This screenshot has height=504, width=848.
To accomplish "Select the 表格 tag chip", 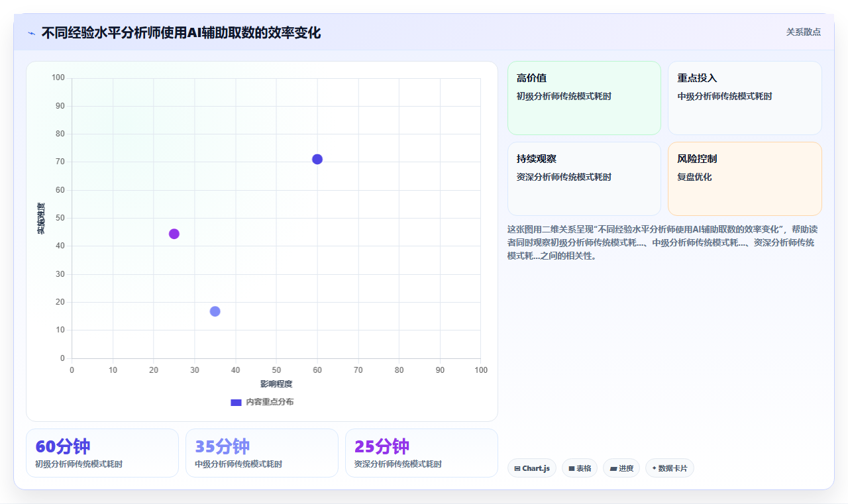I will (580, 468).
